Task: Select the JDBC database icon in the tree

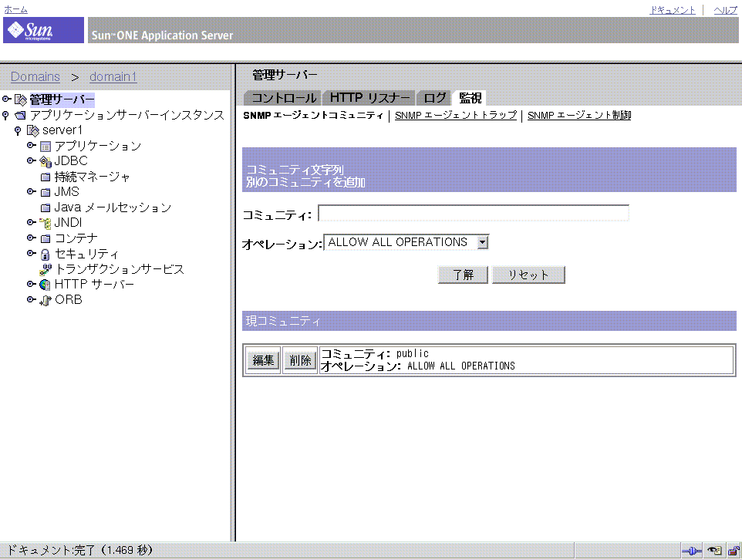Action: (45, 160)
